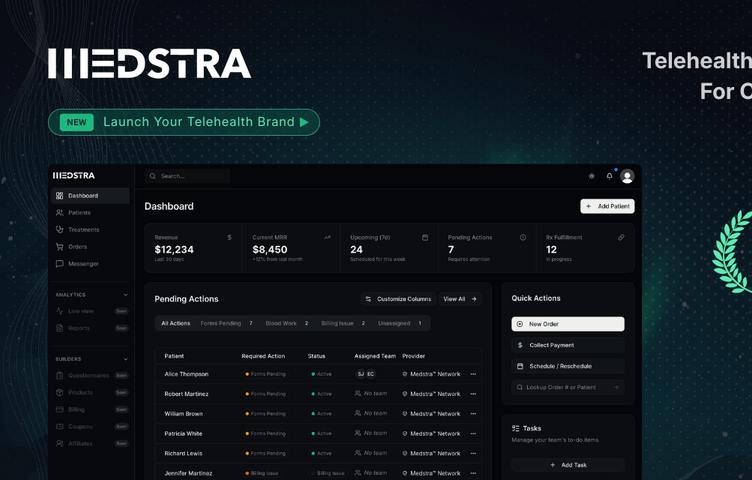Toggle the light/dark theme icon
The image size is (752, 480).
pos(591,176)
